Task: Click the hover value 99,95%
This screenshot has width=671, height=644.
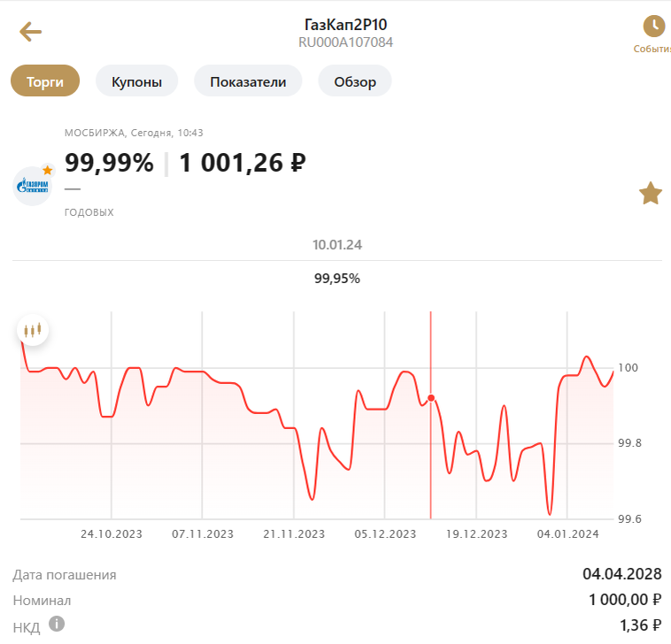Action: (x=337, y=279)
